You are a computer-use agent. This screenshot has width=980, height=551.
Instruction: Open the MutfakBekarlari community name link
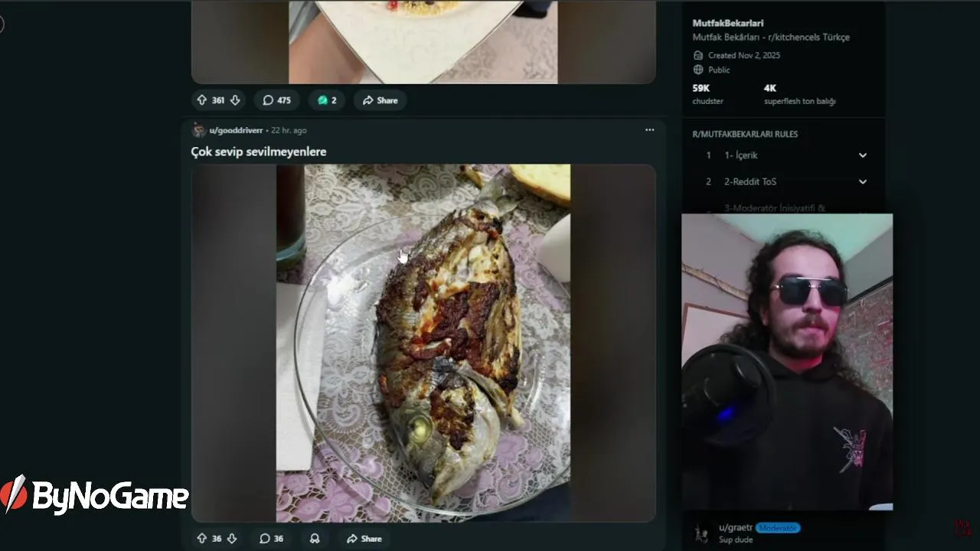728,23
